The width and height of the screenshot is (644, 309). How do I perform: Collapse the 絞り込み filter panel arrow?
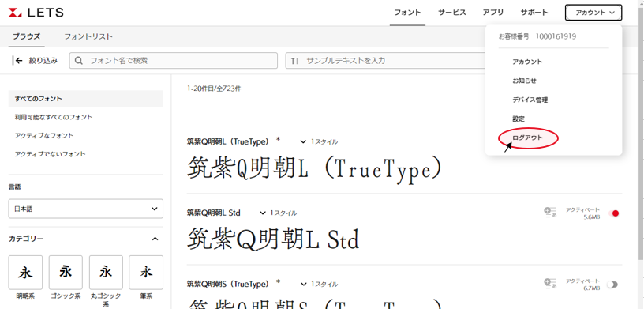17,61
